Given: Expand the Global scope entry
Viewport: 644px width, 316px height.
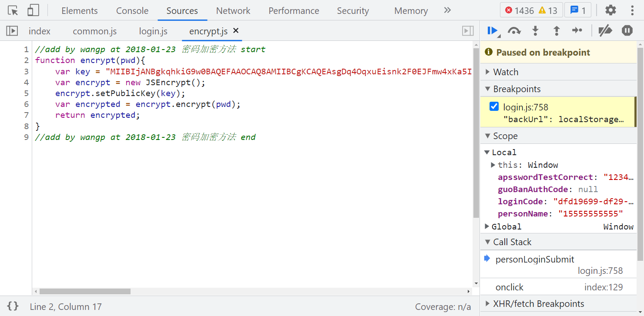Looking at the screenshot, I should [x=487, y=226].
